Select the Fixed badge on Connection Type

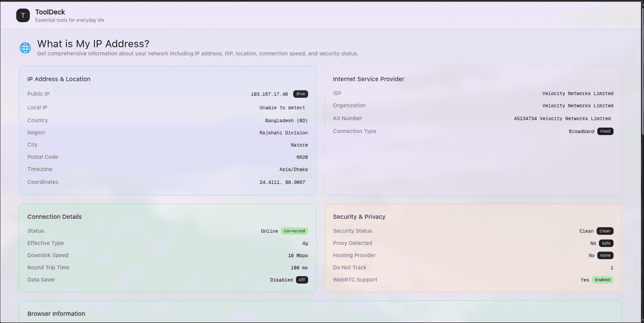tap(605, 131)
